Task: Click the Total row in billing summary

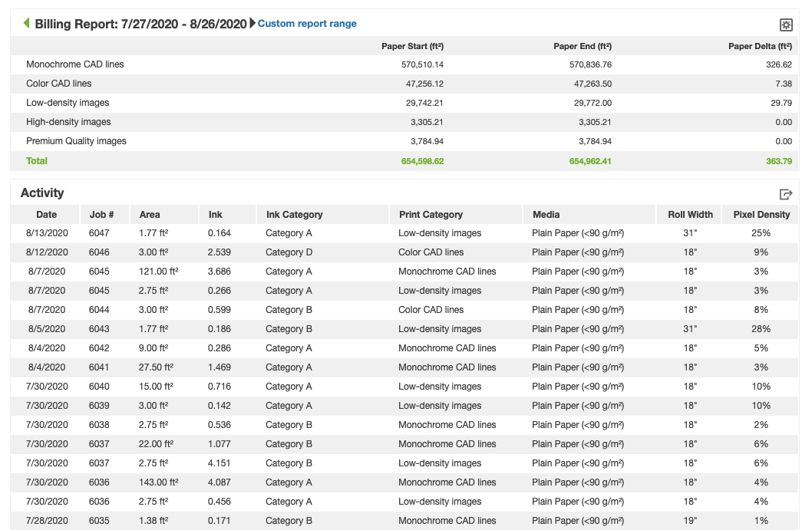Action: 37,161
